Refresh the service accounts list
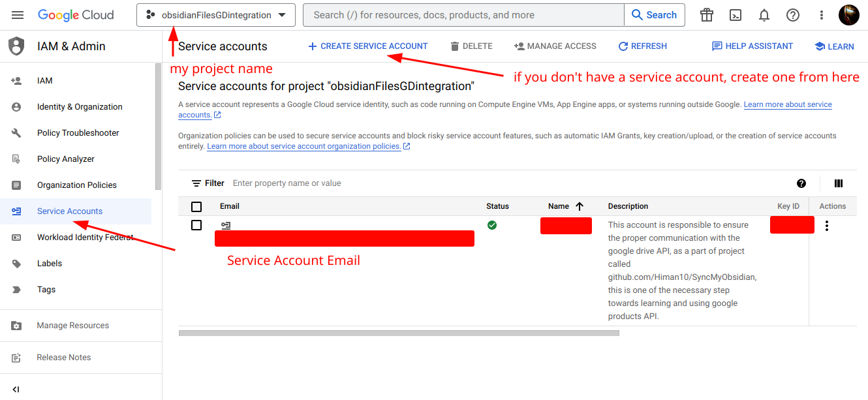This screenshot has height=400, width=868. tap(643, 46)
